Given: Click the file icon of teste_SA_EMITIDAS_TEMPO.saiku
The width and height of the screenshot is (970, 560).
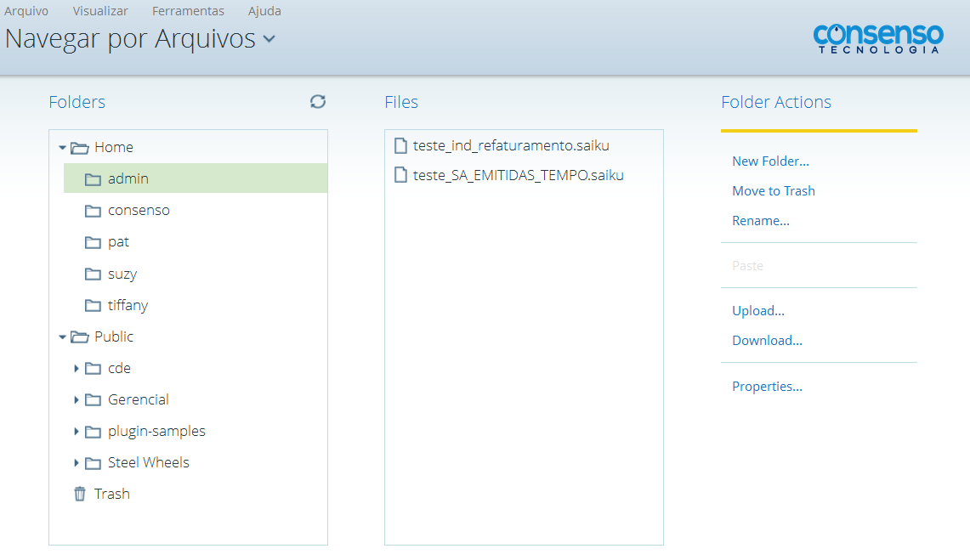Looking at the screenshot, I should [x=400, y=174].
